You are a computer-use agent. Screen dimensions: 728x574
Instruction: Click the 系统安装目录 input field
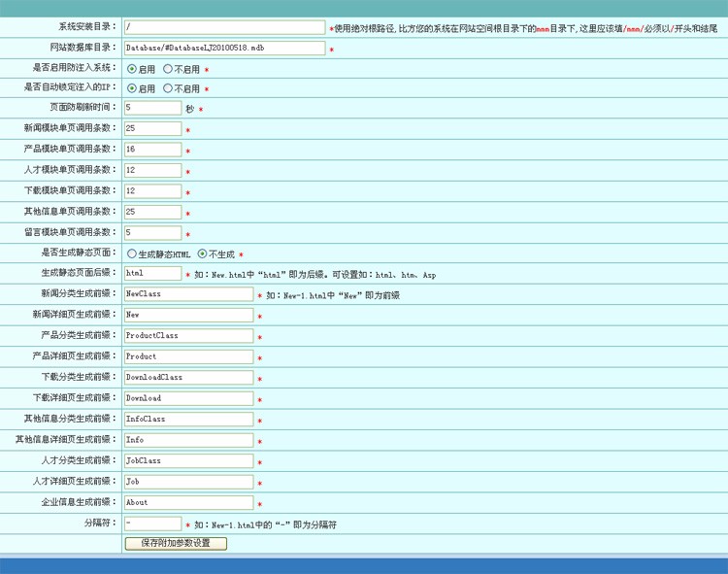[x=224, y=28]
